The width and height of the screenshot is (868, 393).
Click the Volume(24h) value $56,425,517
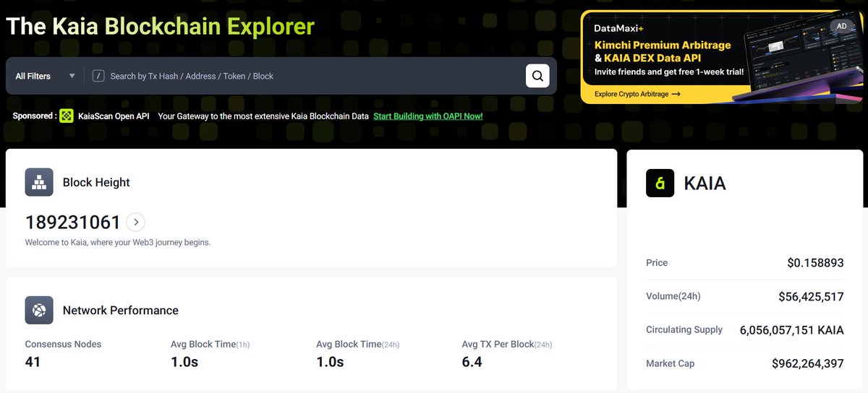click(811, 296)
